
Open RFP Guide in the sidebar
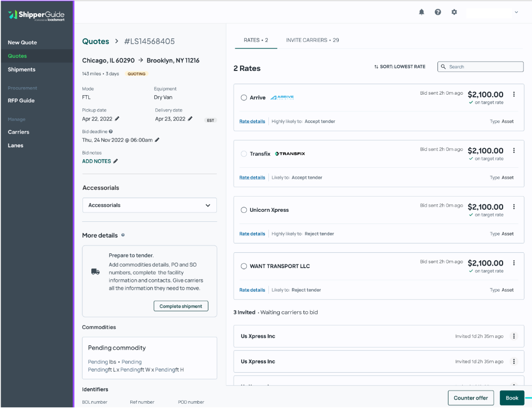21,100
